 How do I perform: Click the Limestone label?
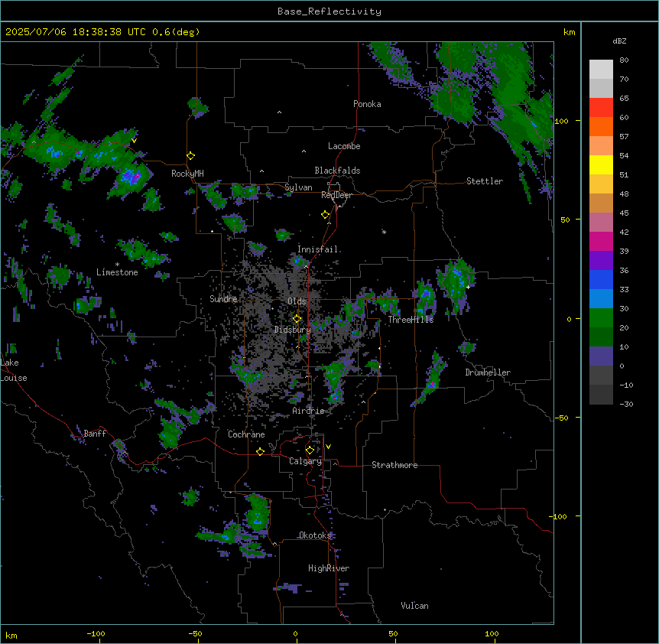tap(117, 272)
